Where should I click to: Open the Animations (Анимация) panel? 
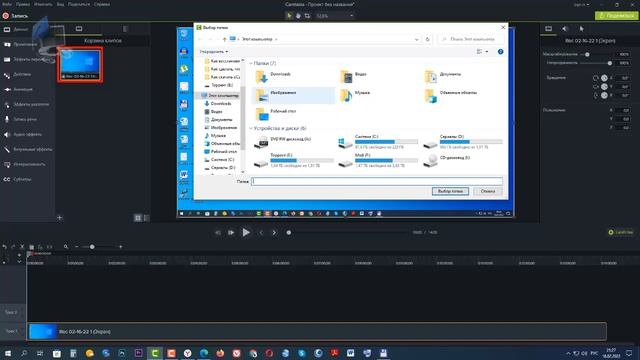tap(19, 89)
